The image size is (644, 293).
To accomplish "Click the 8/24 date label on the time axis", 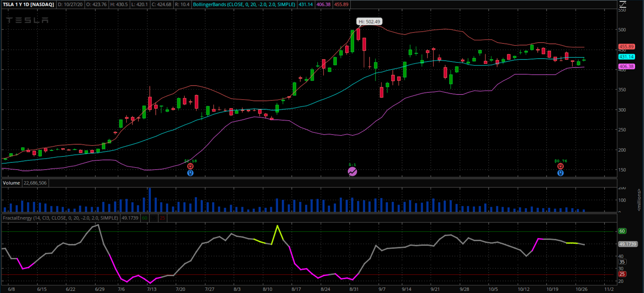I will (x=325, y=289).
